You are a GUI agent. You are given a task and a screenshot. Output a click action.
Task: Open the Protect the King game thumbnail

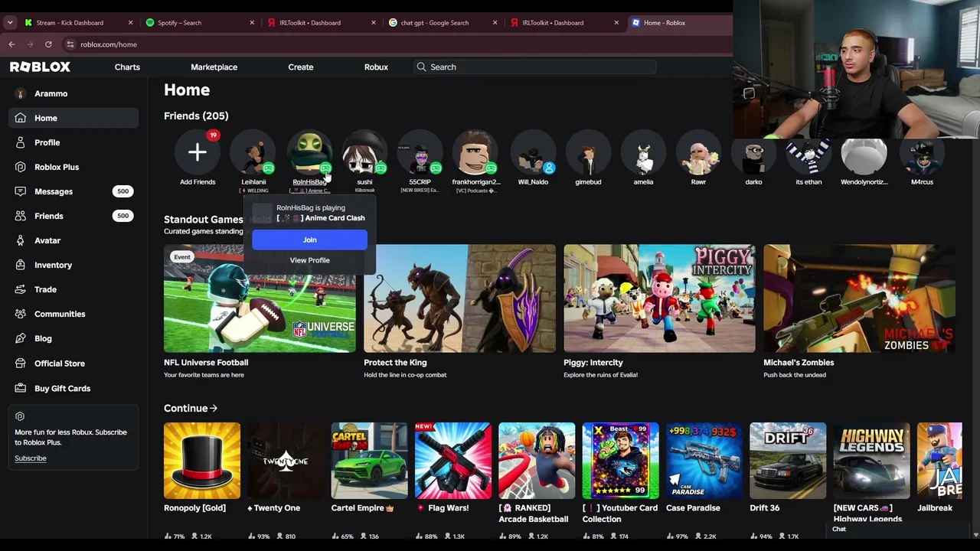459,298
